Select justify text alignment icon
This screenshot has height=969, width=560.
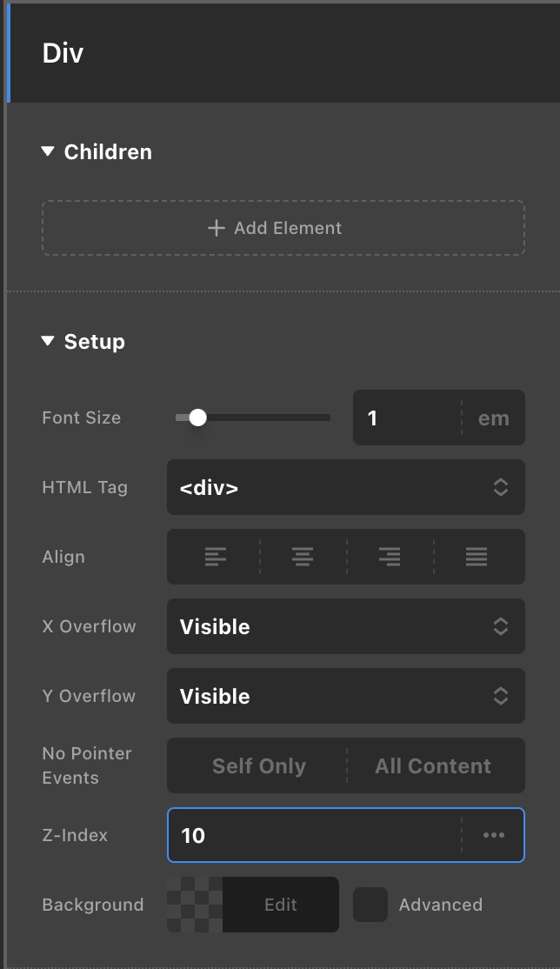[x=477, y=557]
